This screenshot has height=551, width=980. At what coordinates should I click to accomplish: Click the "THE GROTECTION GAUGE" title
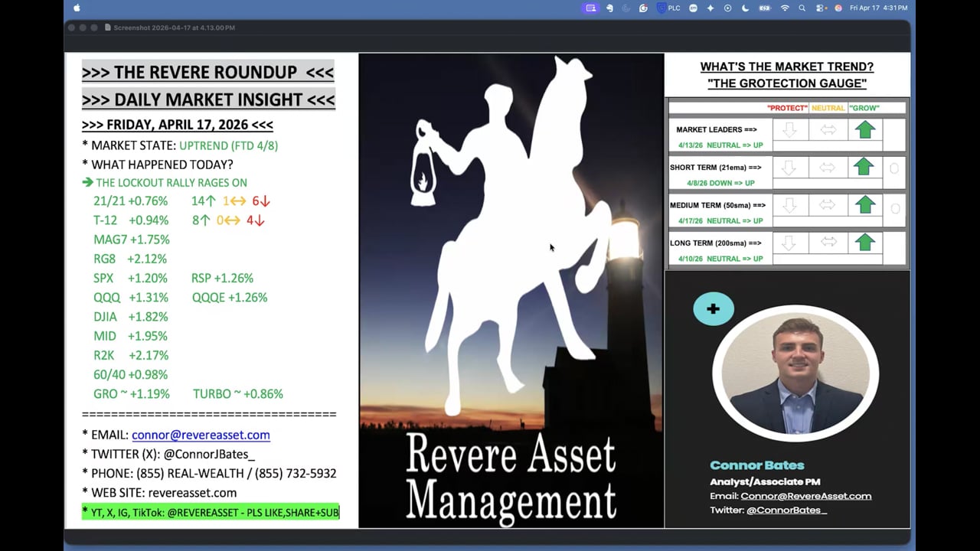787,83
